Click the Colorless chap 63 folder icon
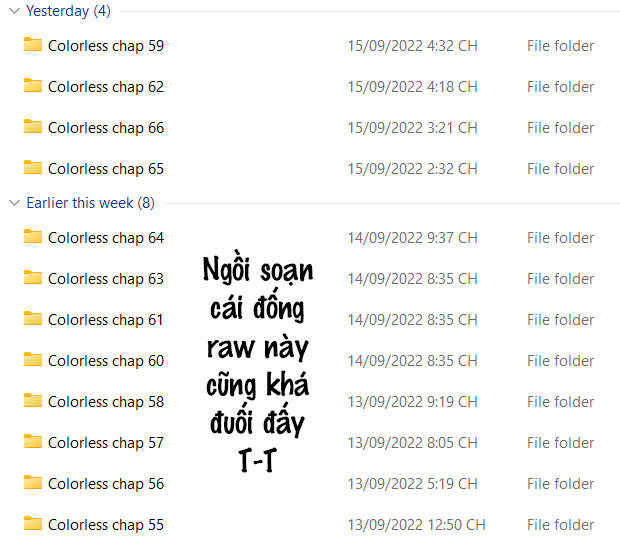620x540 pixels. point(33,278)
